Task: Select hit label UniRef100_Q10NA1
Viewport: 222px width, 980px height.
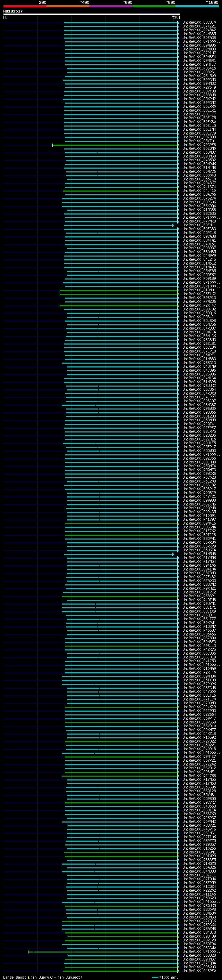Action: [199, 290]
